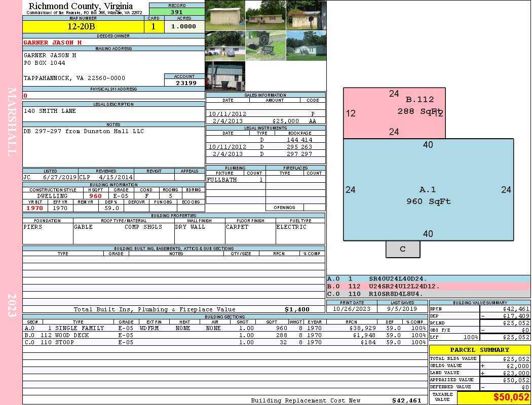The height and width of the screenshot is (405, 532).
Task: Open the tan shed photo thumbnail
Action: 225,15
